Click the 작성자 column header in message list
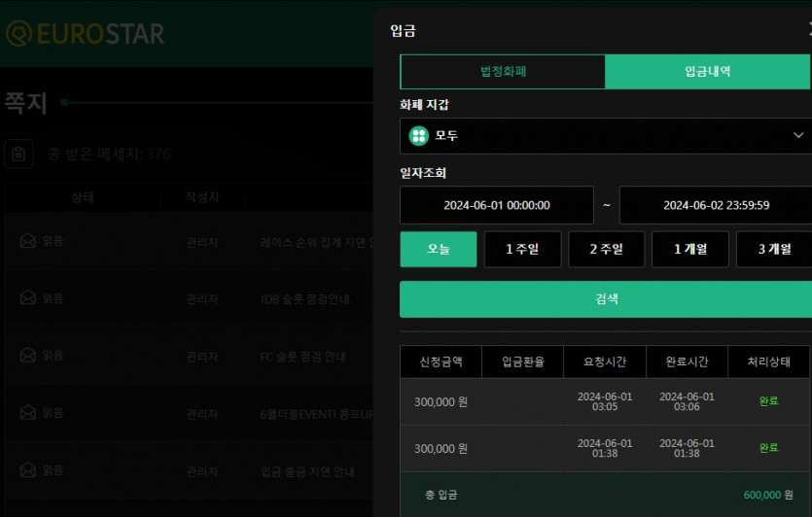 tap(202, 197)
